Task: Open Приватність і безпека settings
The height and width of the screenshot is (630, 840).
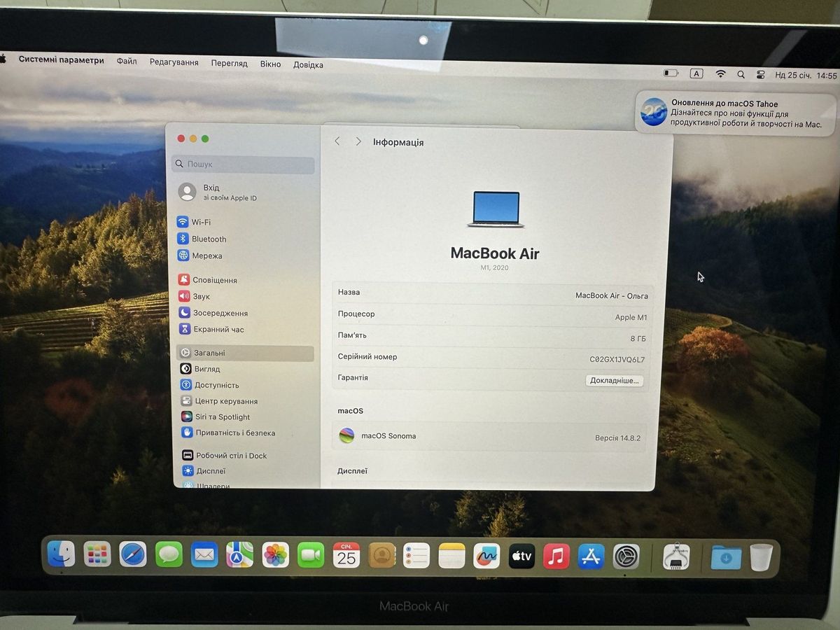Action: [234, 433]
